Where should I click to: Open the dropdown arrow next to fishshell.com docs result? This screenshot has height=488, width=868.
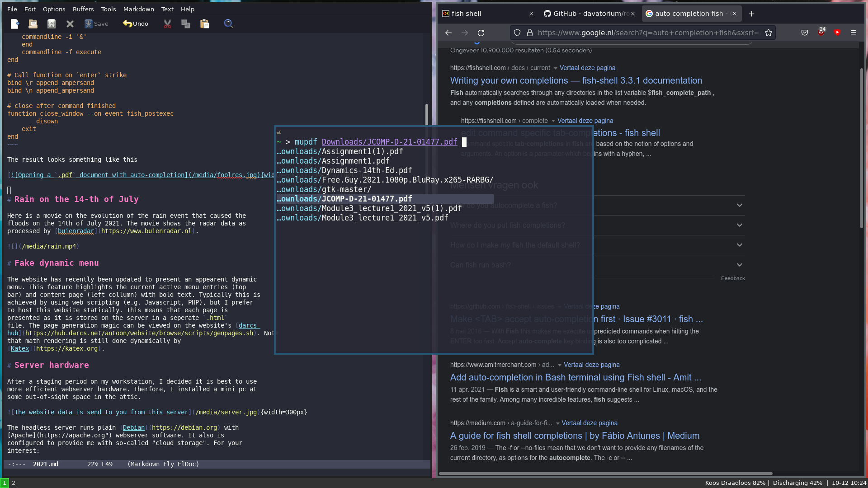pos(555,68)
